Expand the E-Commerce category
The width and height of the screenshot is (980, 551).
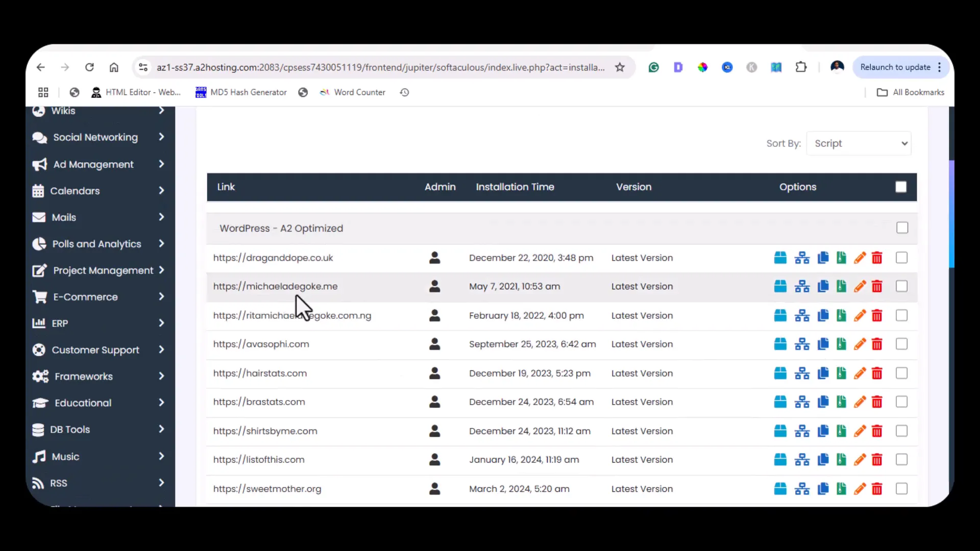tap(161, 296)
